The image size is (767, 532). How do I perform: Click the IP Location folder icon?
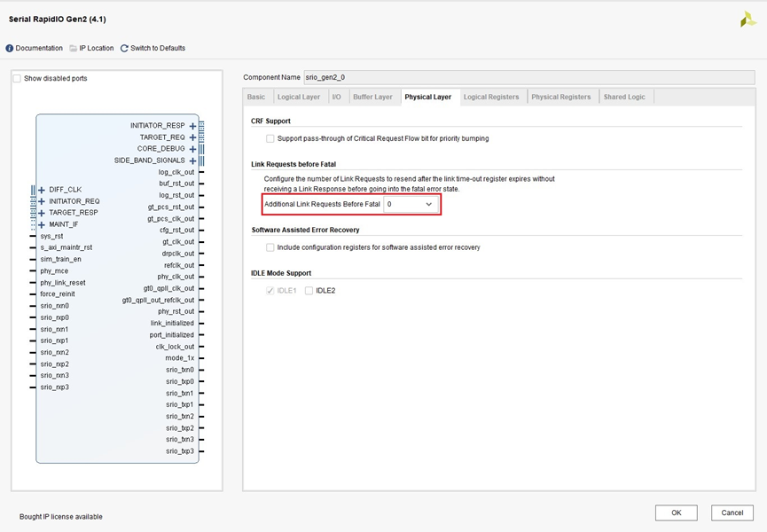[74, 49]
